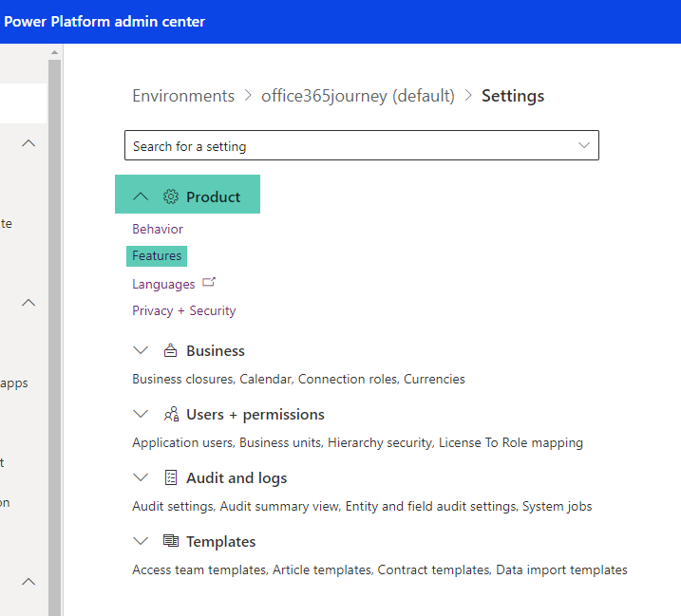Open the Search for a setting dropdown arrow

coord(584,145)
